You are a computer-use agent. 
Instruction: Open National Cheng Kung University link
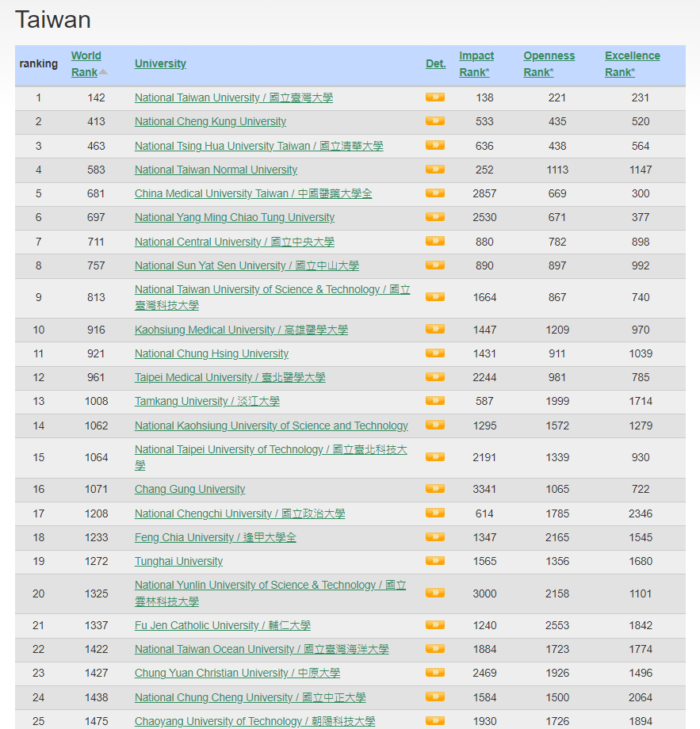[210, 121]
